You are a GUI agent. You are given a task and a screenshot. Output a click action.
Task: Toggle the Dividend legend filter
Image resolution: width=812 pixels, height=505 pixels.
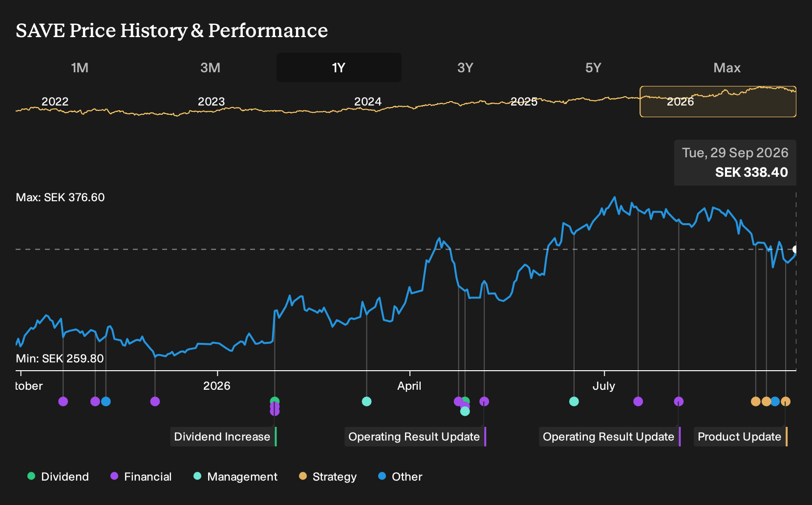coord(58,477)
